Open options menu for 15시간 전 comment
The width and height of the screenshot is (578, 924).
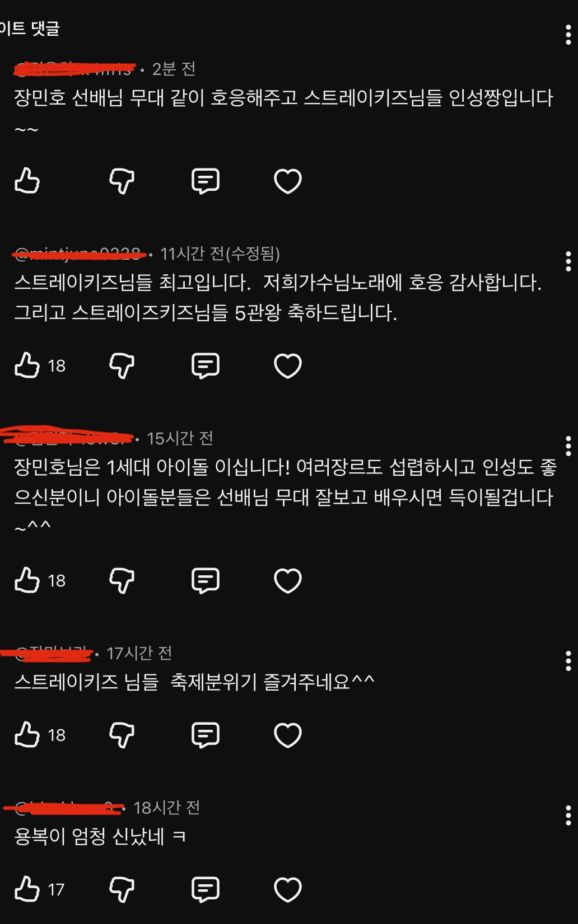568,446
